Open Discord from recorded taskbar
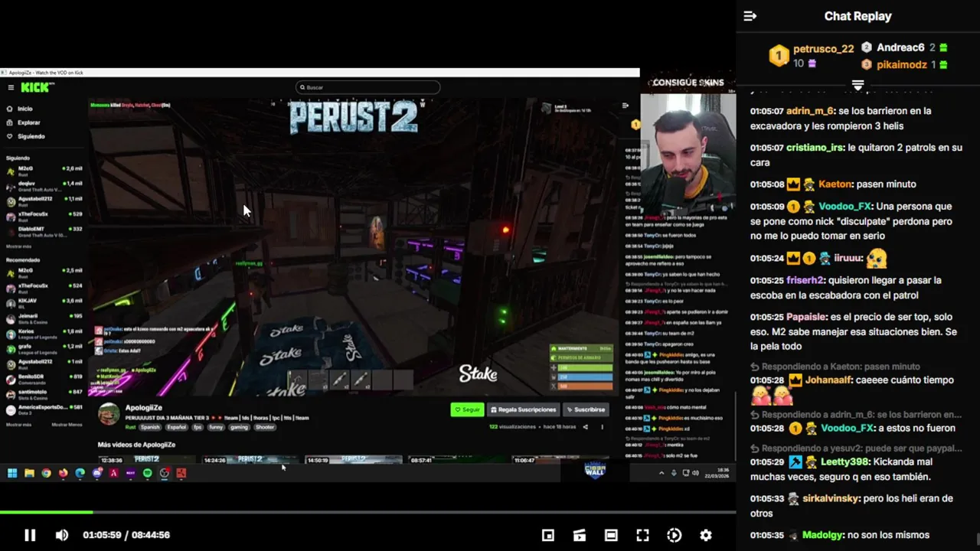The height and width of the screenshot is (551, 980). click(x=96, y=473)
